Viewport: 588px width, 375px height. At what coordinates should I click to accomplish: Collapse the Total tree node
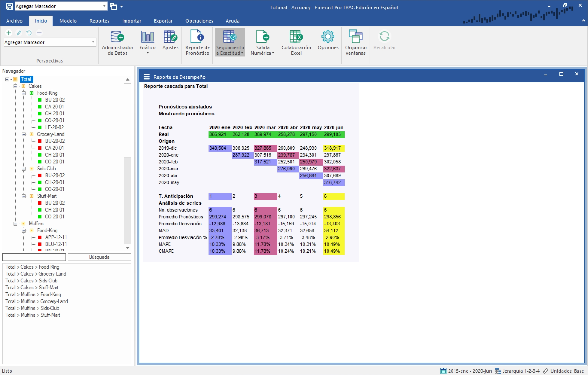pyautogui.click(x=7, y=79)
